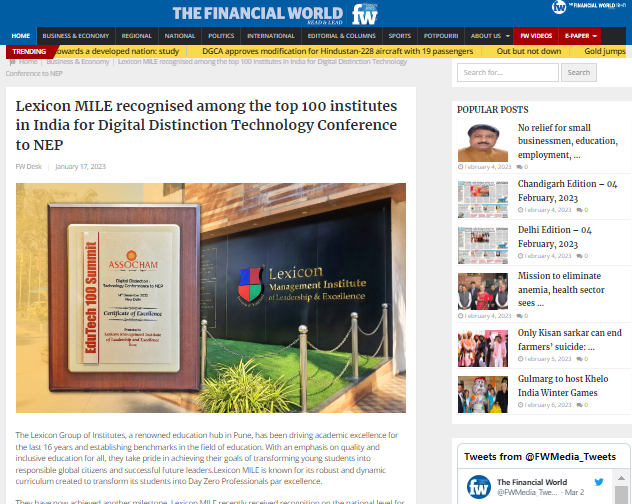
Task: Click Business & Economy breadcrumb link
Action: point(78,62)
